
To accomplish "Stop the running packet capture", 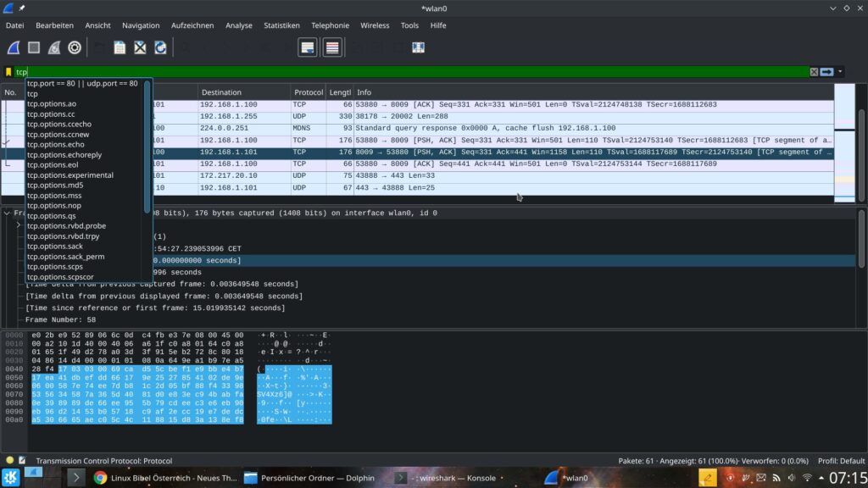I will (34, 47).
